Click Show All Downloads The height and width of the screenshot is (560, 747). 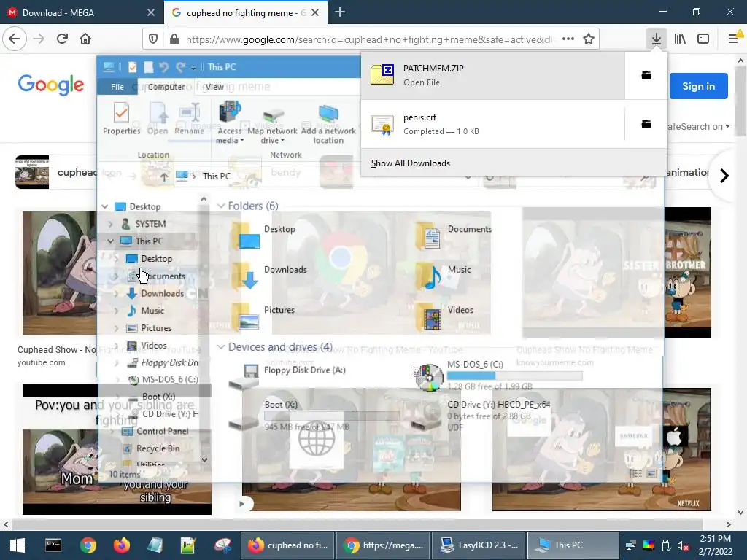tap(410, 163)
